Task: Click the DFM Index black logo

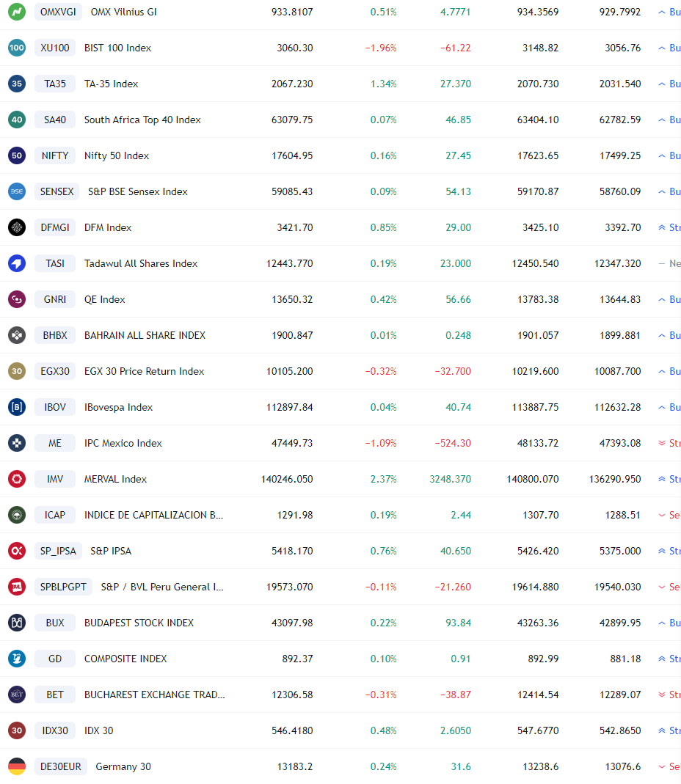Action: click(17, 227)
